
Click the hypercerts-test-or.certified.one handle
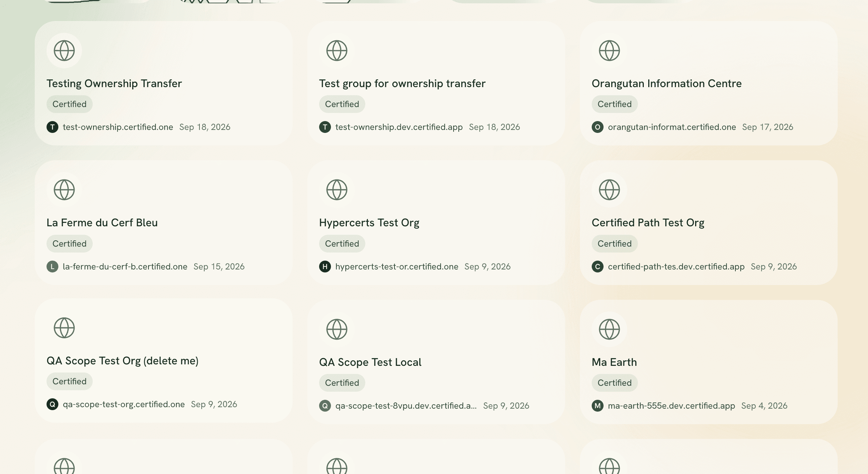point(397,267)
